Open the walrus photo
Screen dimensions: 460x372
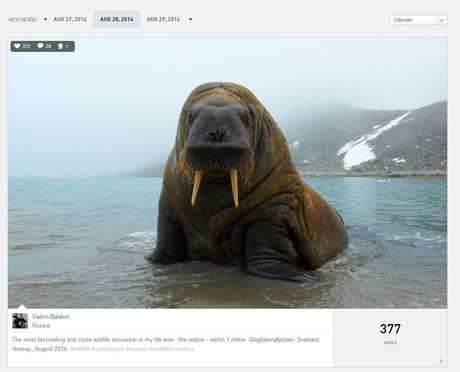pyautogui.click(x=227, y=173)
